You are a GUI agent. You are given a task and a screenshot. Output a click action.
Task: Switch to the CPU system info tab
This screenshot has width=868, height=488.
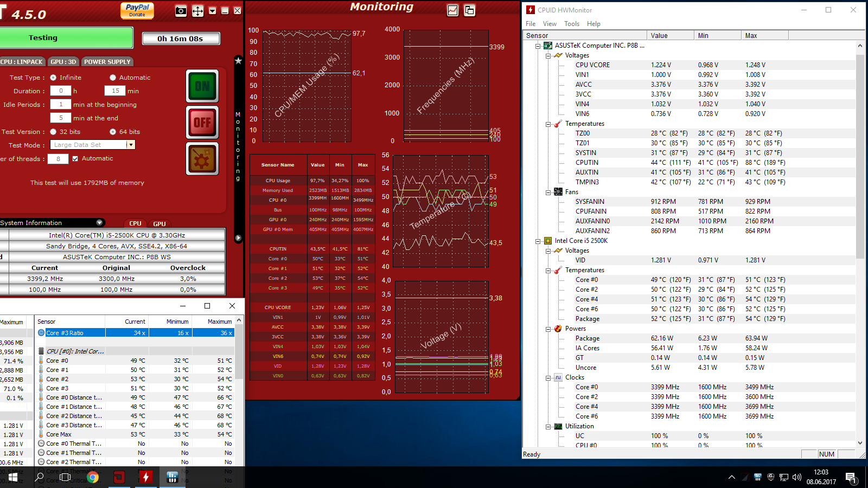tap(135, 223)
